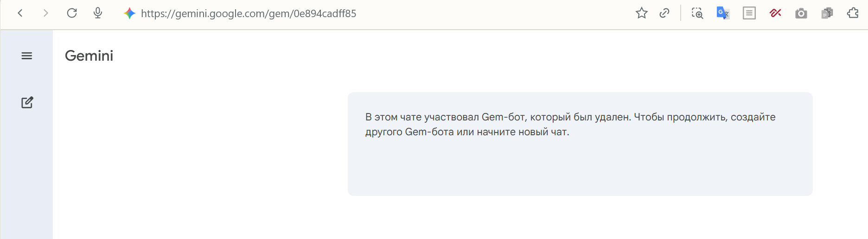Go forward with the browser arrow
The image size is (868, 239).
pos(45,13)
